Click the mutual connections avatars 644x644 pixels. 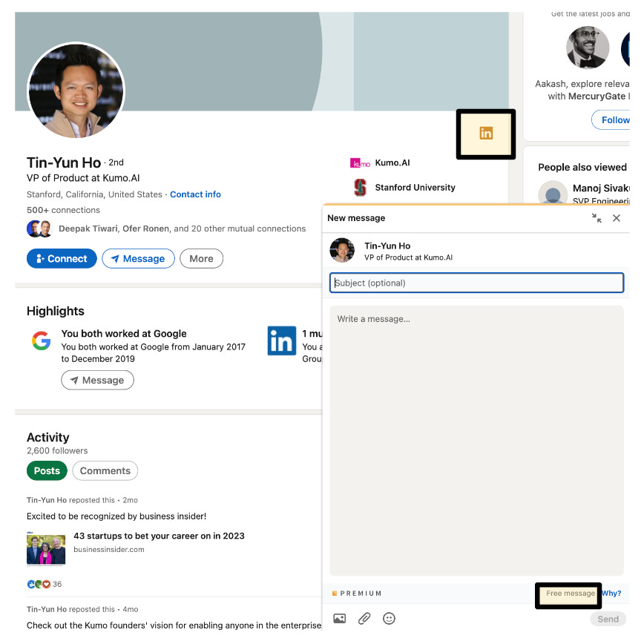pos(39,229)
